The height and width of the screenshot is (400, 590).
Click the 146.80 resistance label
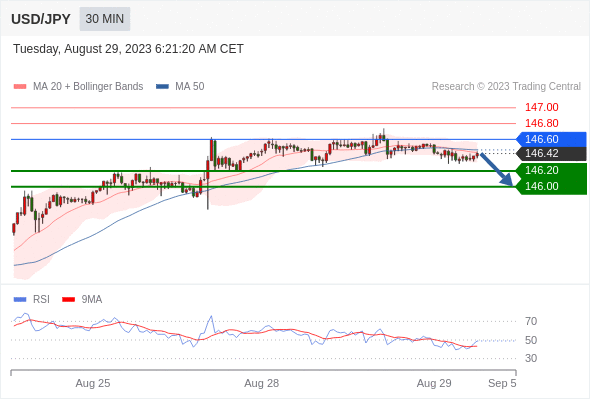[x=541, y=123]
